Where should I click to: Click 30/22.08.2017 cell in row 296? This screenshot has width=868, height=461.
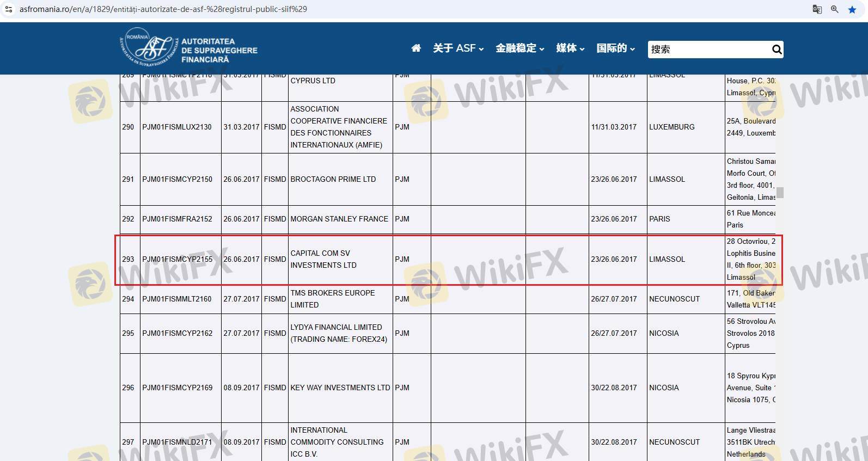click(x=614, y=388)
